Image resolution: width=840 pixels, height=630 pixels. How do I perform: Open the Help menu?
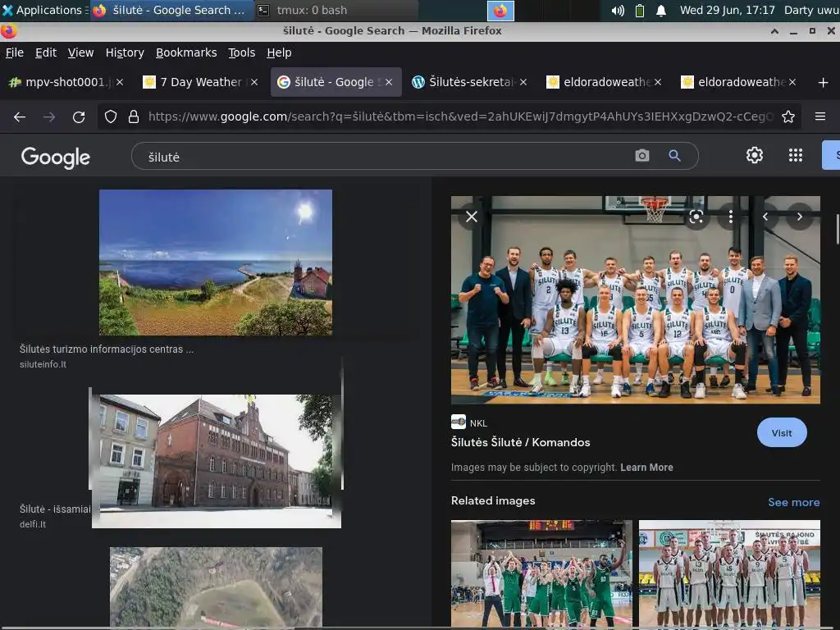279,52
